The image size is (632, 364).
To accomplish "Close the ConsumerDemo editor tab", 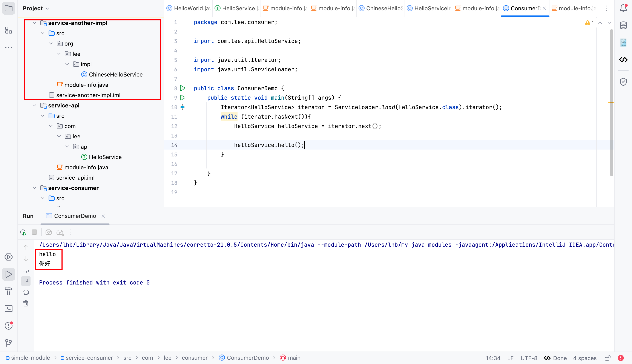I will pos(544,8).
